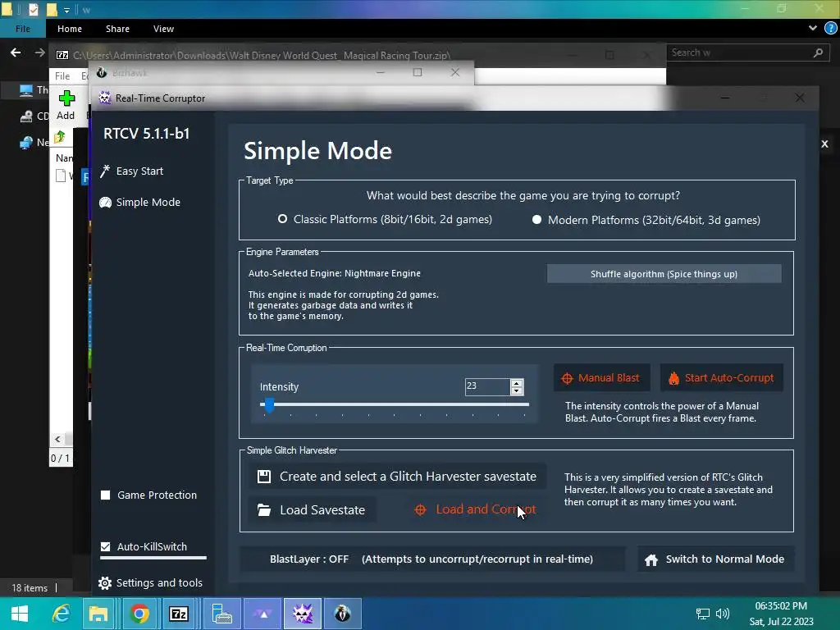Toggle BlastLayer OFF button
Screen dimensions: 840x630
[431, 559]
